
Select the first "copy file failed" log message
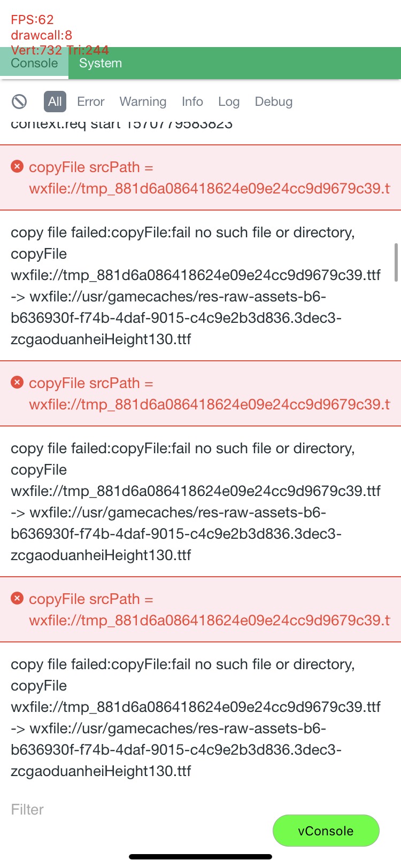pyautogui.click(x=196, y=285)
